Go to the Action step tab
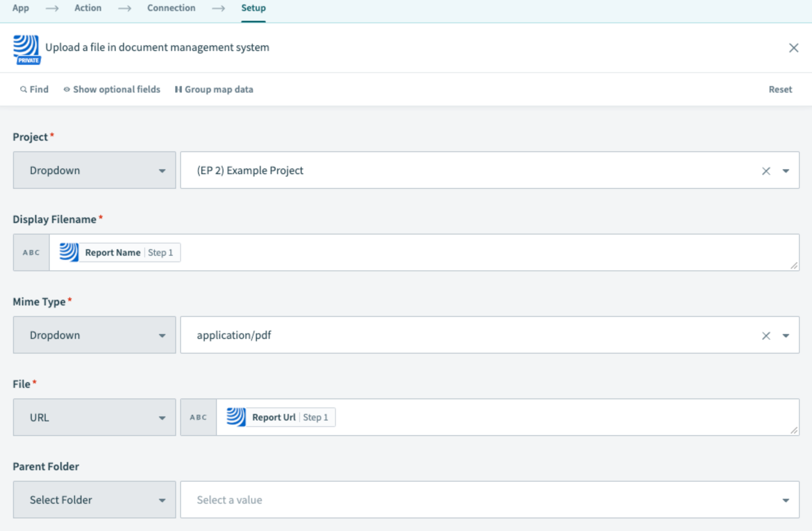Viewport: 812px width, 531px height. pyautogui.click(x=88, y=8)
